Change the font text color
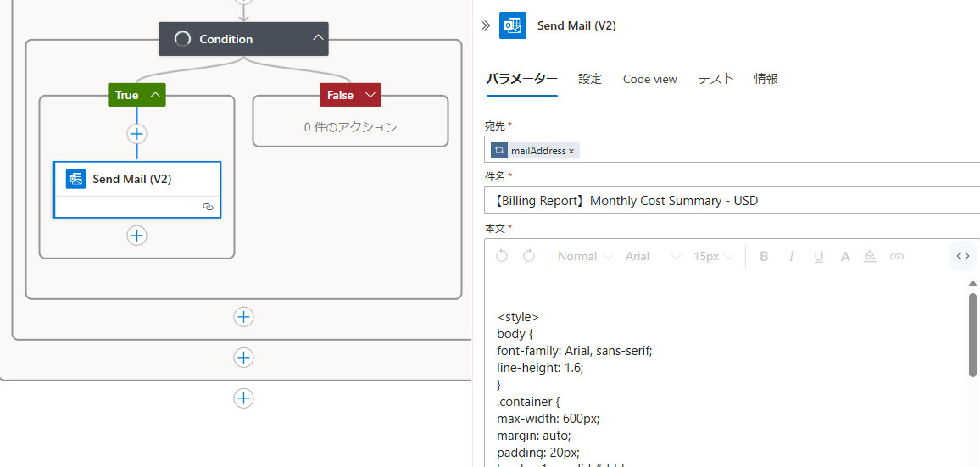The width and height of the screenshot is (980, 467). (x=845, y=256)
